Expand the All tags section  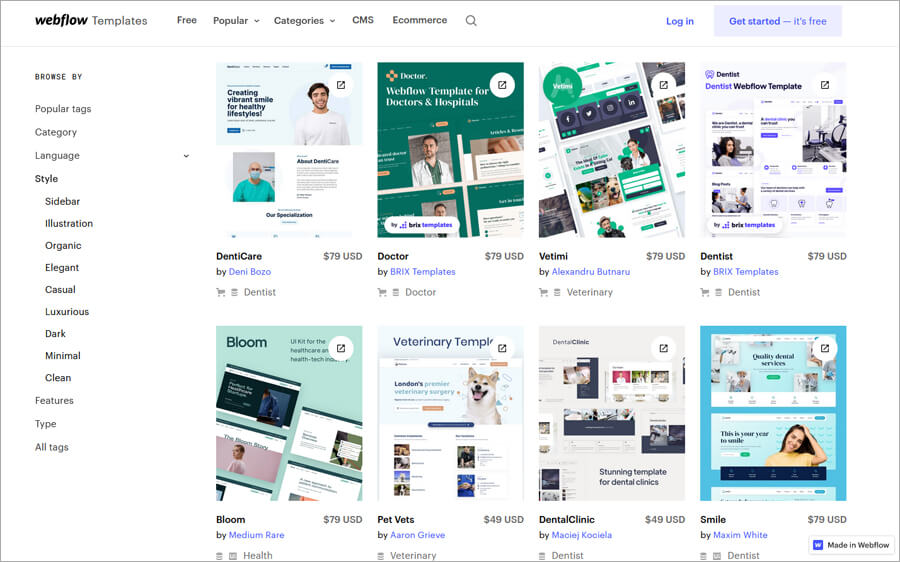(x=51, y=447)
